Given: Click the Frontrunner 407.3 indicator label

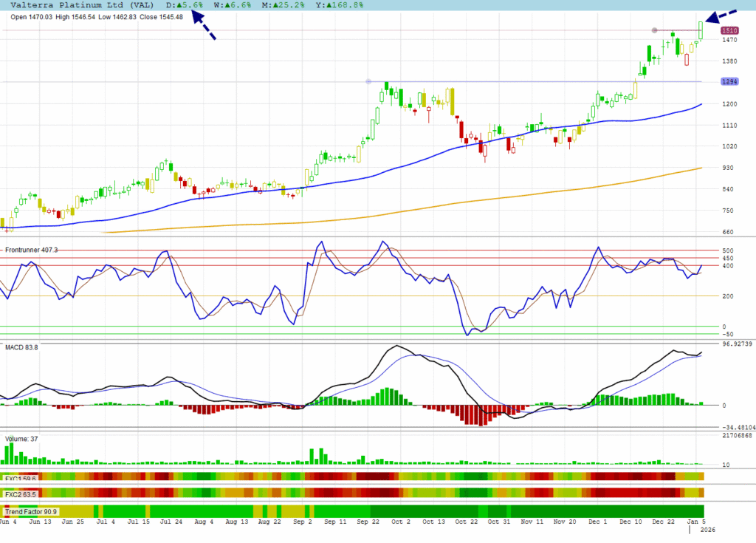Looking at the screenshot, I should 31,250.
